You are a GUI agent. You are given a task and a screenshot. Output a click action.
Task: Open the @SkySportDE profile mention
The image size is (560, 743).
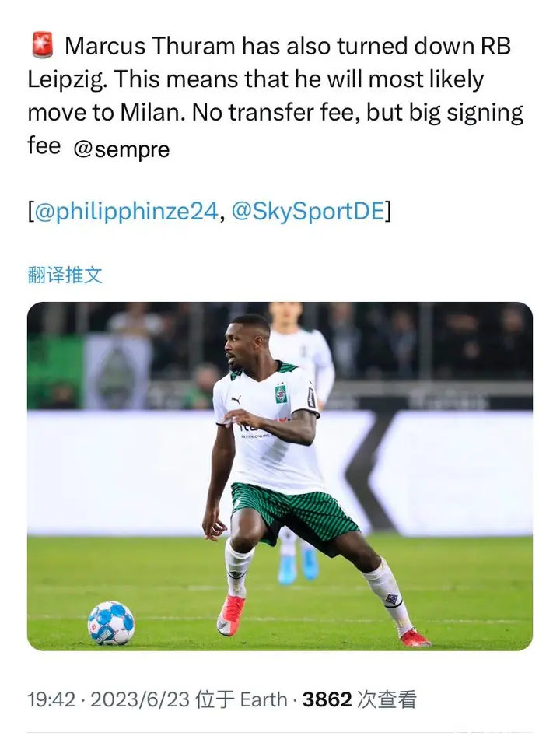click(x=307, y=211)
